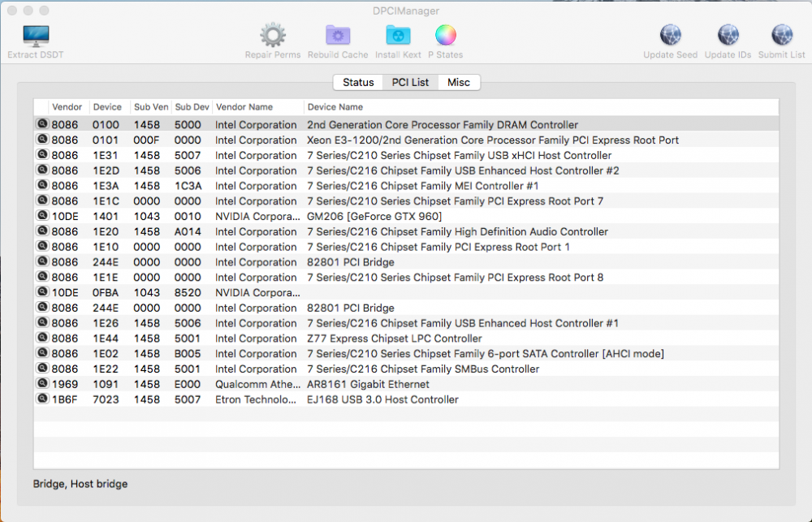Select the EJ168 USB 3.0 Host Controller row
This screenshot has height=522, width=812.
[x=406, y=399]
